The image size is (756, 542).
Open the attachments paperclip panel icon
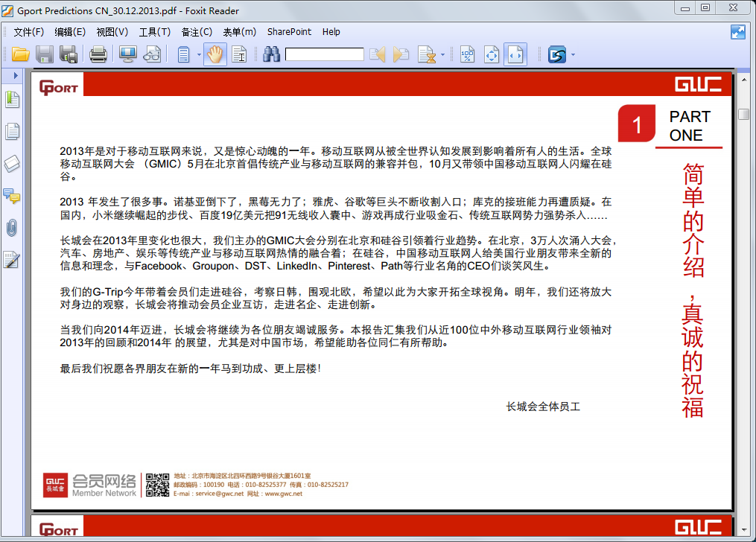point(12,227)
